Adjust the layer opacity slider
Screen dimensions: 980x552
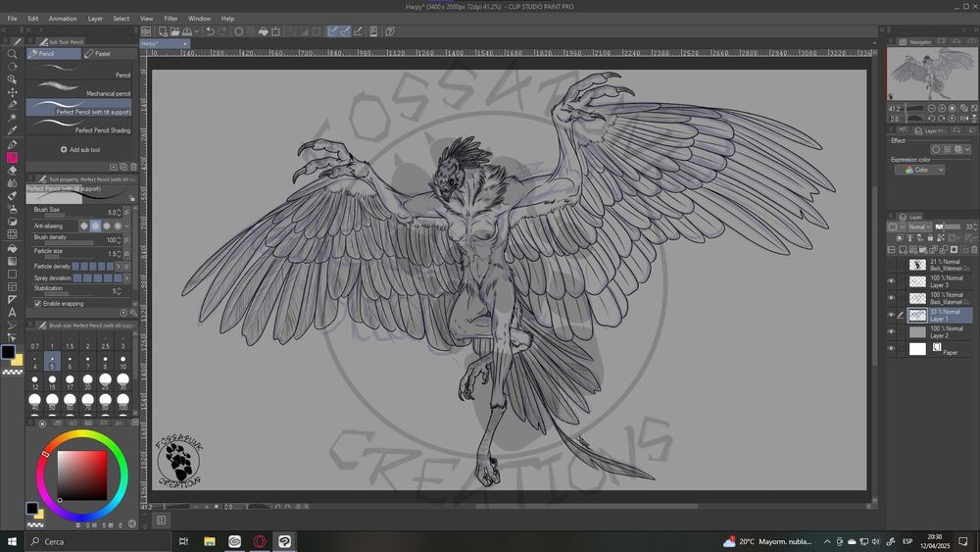coord(948,226)
